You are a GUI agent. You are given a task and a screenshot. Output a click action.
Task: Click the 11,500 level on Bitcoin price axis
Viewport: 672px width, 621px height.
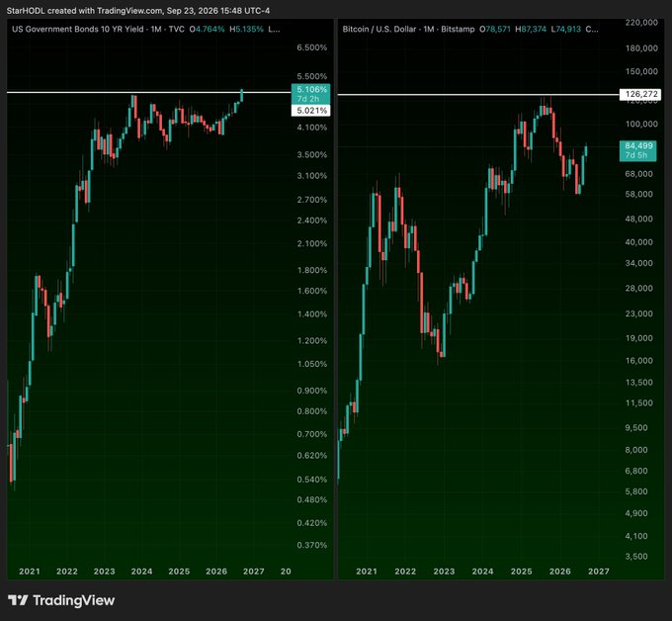pyautogui.click(x=639, y=403)
